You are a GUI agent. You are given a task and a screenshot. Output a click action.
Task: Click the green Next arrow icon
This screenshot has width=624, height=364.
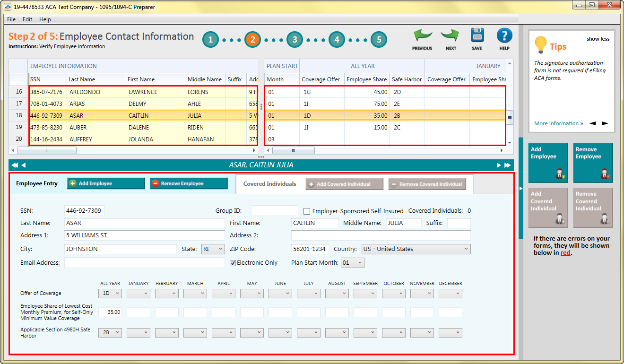tap(451, 36)
